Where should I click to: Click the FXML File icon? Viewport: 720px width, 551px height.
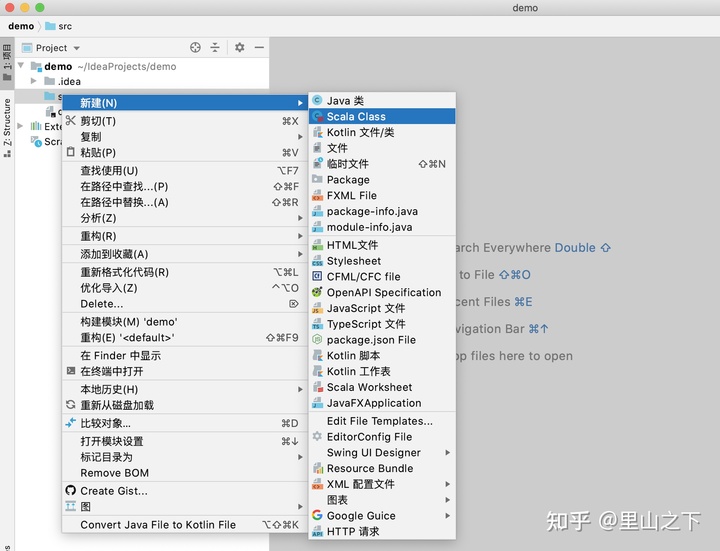pyautogui.click(x=317, y=196)
